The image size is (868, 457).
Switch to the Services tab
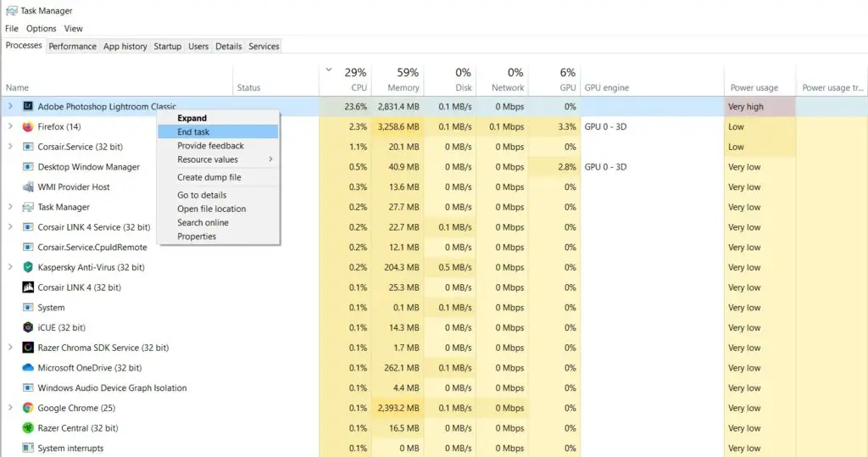click(x=264, y=47)
